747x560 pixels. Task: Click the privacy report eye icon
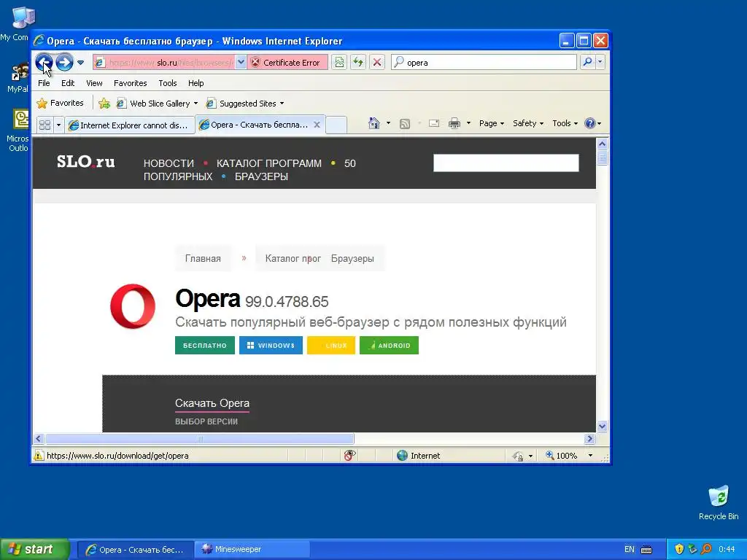pyautogui.click(x=349, y=455)
